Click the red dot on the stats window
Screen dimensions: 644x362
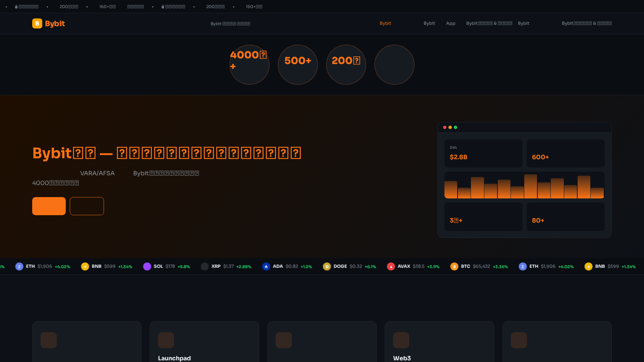[444, 127]
